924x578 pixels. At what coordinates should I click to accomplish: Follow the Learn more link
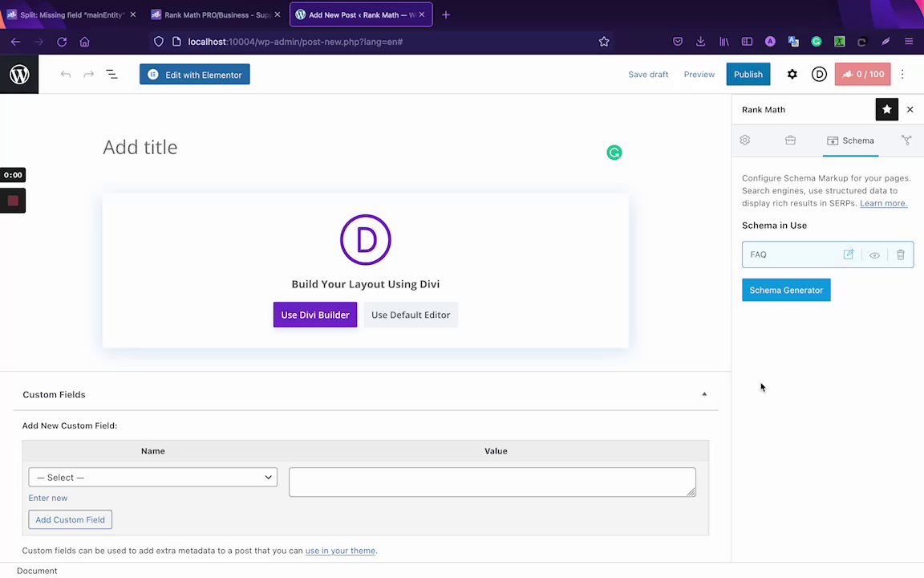coord(883,203)
